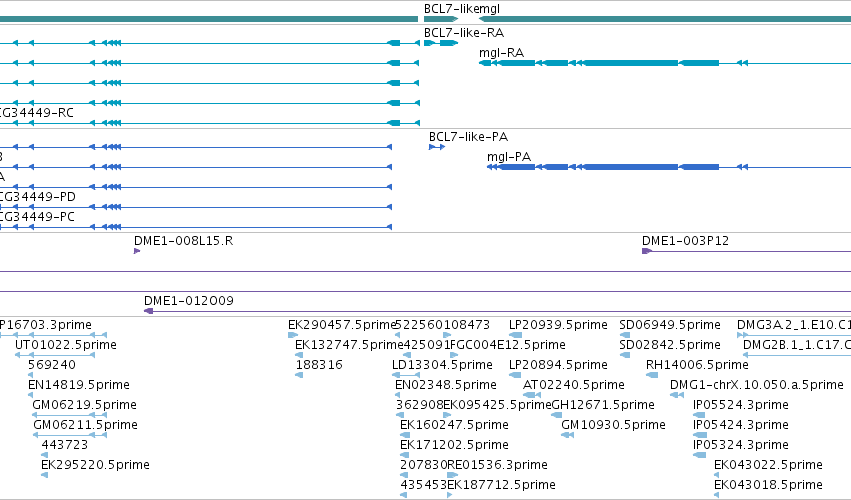Click the EK187712.5prime EST label

tap(501, 485)
